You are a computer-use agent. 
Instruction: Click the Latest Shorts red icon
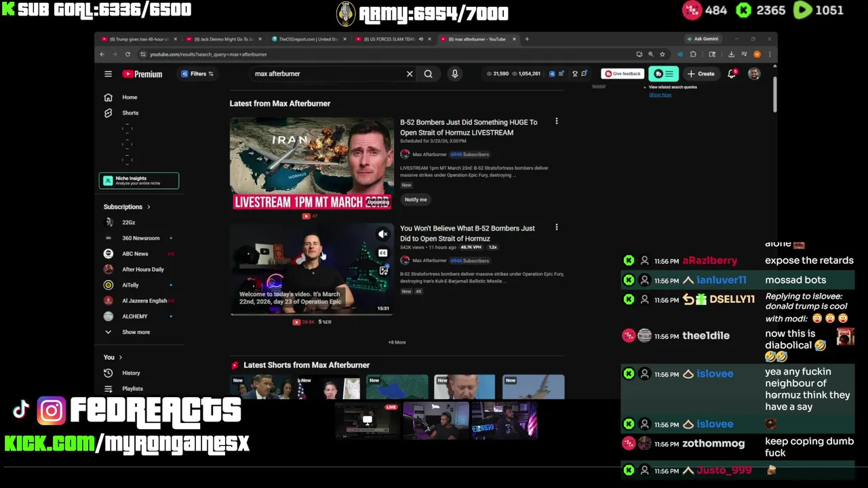point(235,365)
